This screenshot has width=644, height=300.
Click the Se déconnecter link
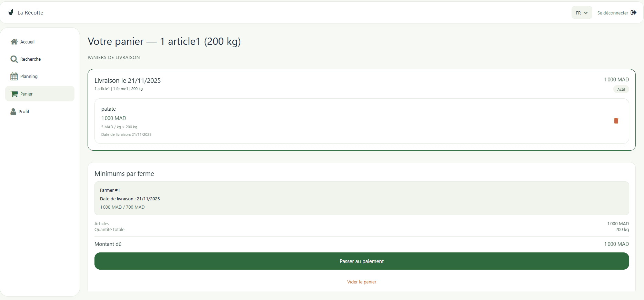pyautogui.click(x=613, y=13)
